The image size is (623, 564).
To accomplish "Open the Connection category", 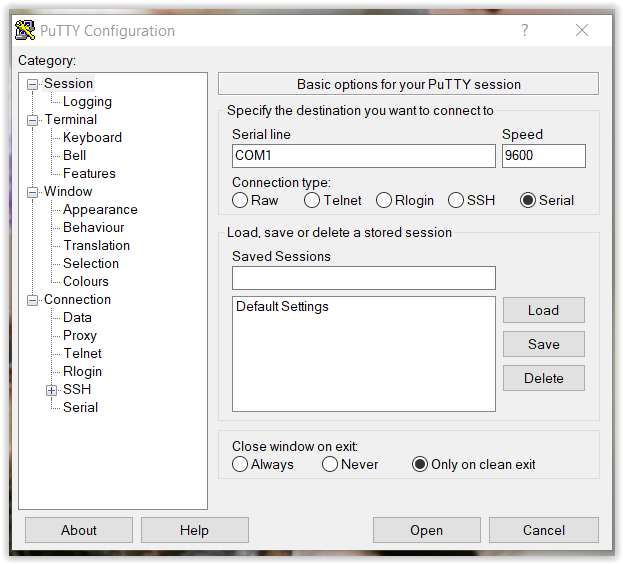I will (77, 299).
